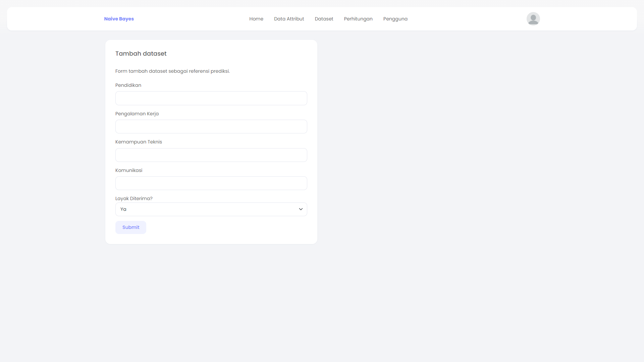Click the Kemampuan Teknis label
Image resolution: width=644 pixels, height=362 pixels.
coord(139,142)
